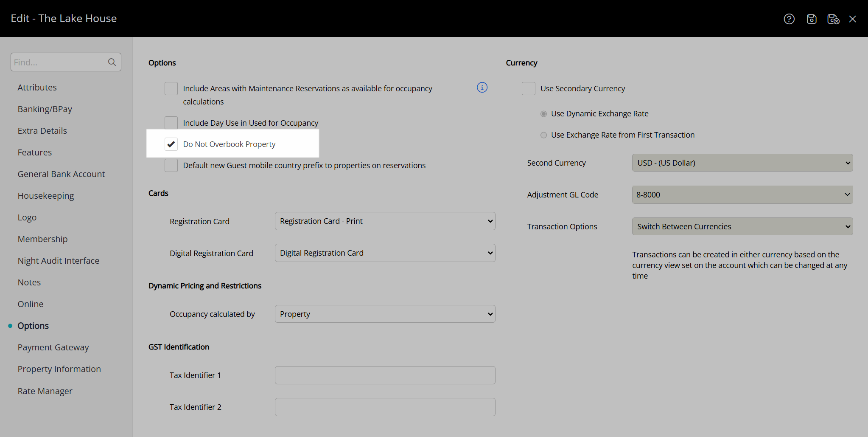Click the Tax Identifier 2 field
Viewport: 868px width, 437px height.
[385, 407]
